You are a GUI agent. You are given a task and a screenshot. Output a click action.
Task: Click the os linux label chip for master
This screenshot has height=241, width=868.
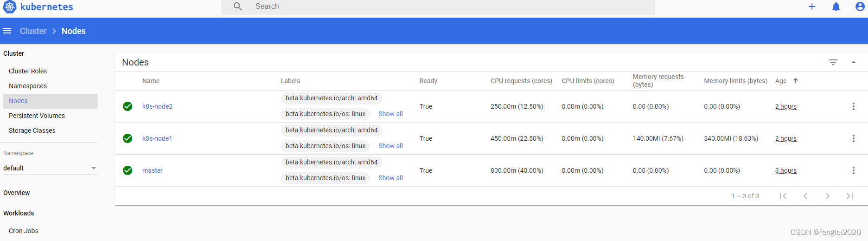tap(325, 178)
